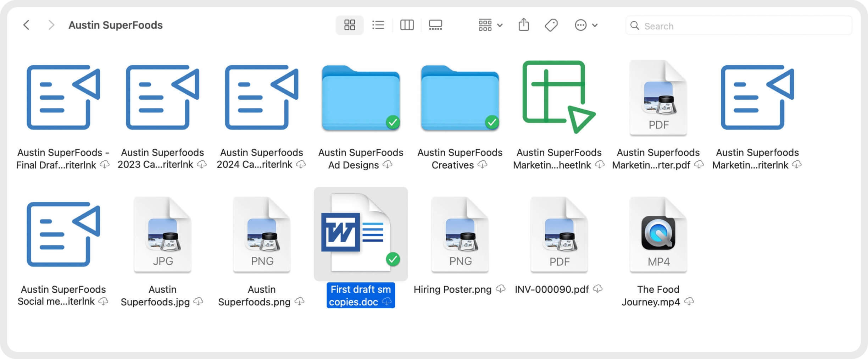868x359 pixels.
Task: Select The Food Journey.mp4 video
Action: [x=658, y=235]
